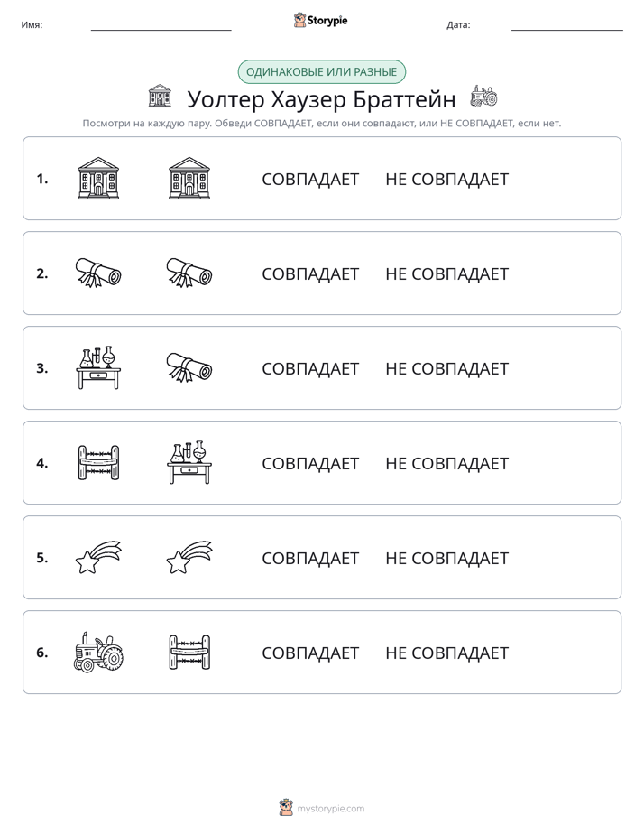This screenshot has width=644, height=834.
Task: Select НЕ СОВПАДАЕТ for row 6
Action: pyautogui.click(x=446, y=653)
